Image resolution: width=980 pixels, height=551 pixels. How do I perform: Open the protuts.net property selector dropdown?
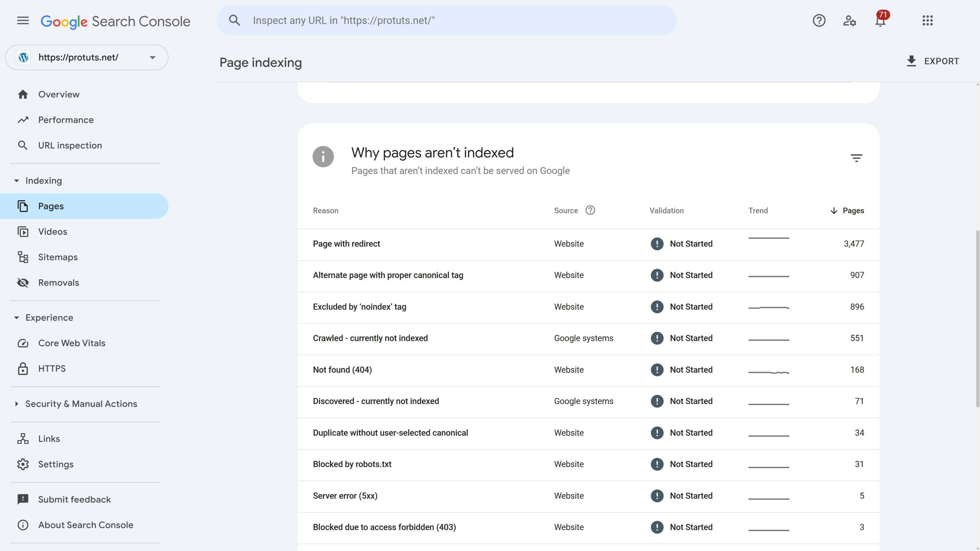pos(87,57)
